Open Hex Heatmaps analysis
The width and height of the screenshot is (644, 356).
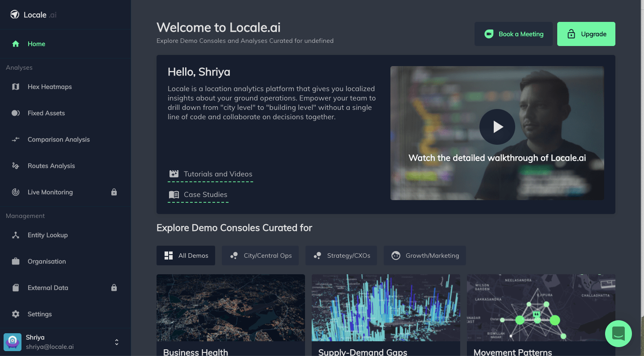coord(65,87)
